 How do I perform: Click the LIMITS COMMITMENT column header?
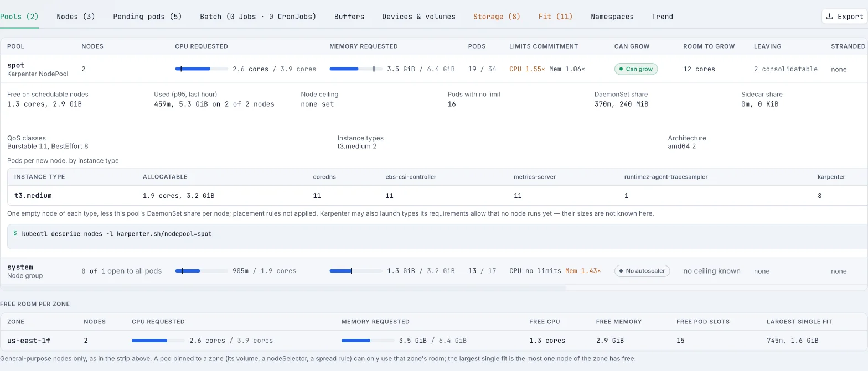coord(544,46)
